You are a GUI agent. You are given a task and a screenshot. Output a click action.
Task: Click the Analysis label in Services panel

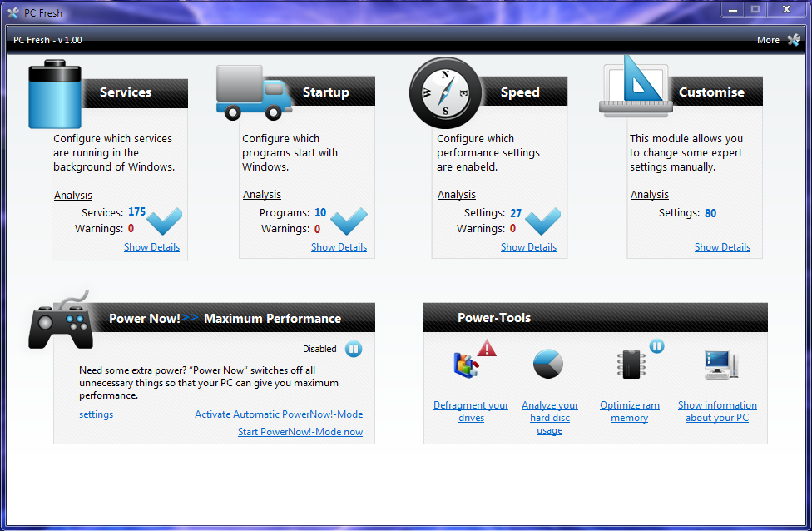click(x=73, y=196)
